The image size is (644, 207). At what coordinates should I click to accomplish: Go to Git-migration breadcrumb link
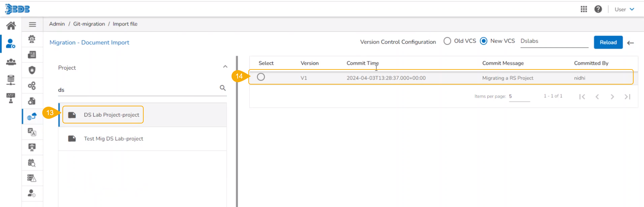[x=89, y=24]
